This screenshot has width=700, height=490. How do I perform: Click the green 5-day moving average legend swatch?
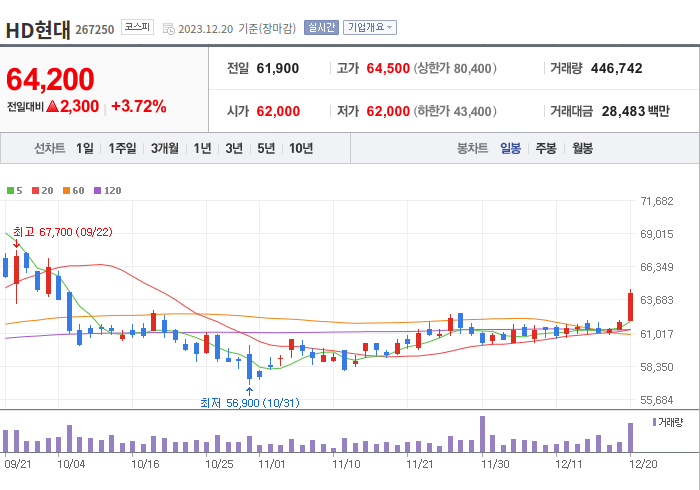[x=10, y=191]
